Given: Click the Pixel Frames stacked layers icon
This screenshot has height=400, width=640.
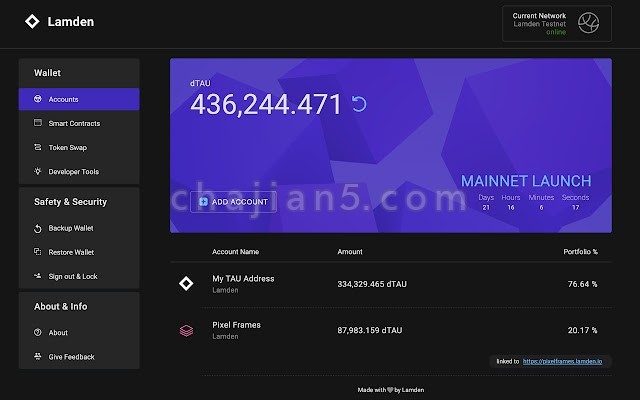Looking at the screenshot, I should point(186,330).
